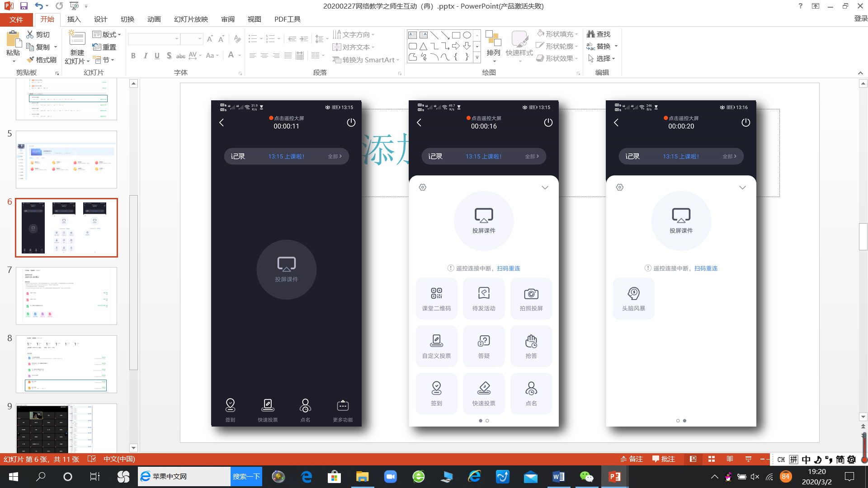Click the Undo arrow in title bar
This screenshot has height=488, width=868.
coord(39,6)
